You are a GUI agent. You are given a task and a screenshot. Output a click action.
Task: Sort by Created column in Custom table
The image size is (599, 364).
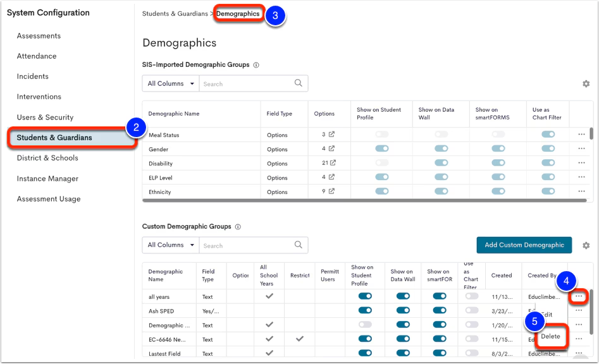[x=501, y=276]
